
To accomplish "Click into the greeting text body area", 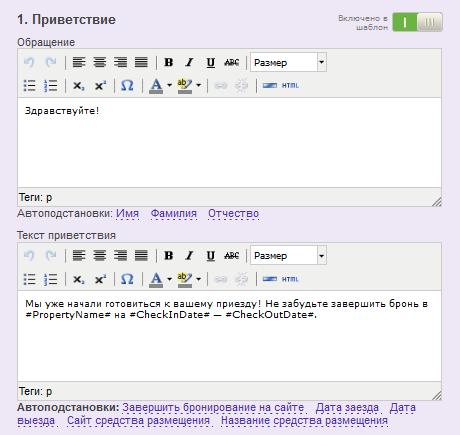I will (x=229, y=336).
